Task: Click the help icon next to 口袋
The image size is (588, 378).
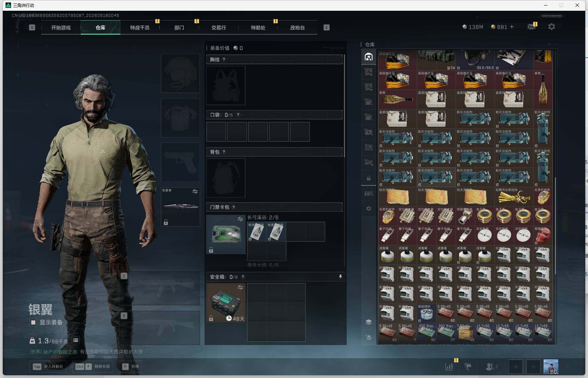Action: (238, 115)
